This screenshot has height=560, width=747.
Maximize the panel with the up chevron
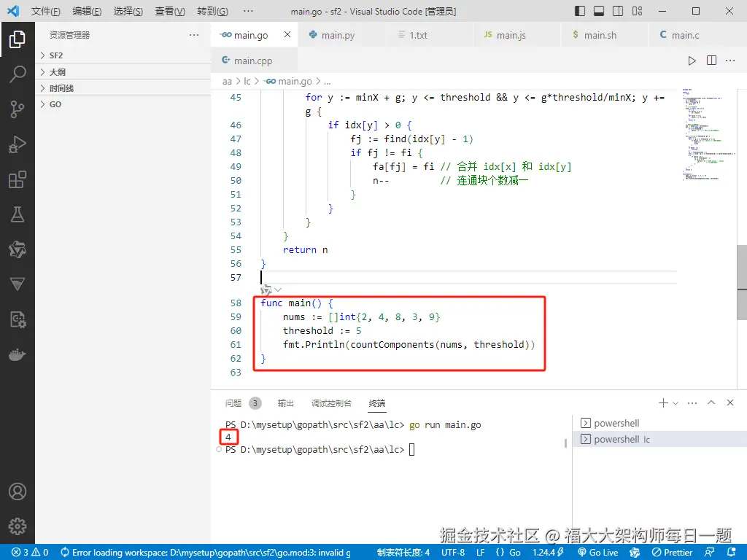coord(711,402)
